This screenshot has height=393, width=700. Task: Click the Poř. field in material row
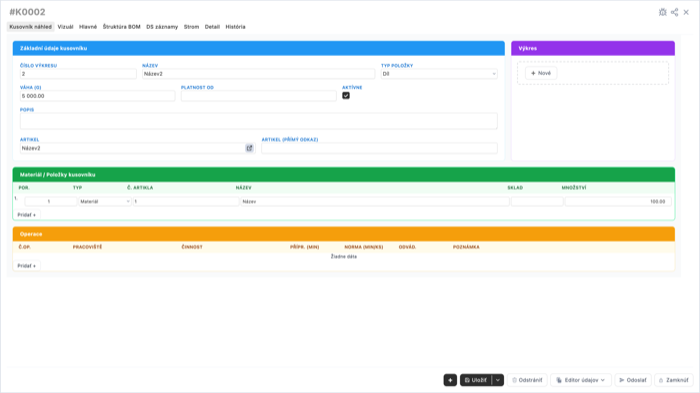tap(50, 202)
